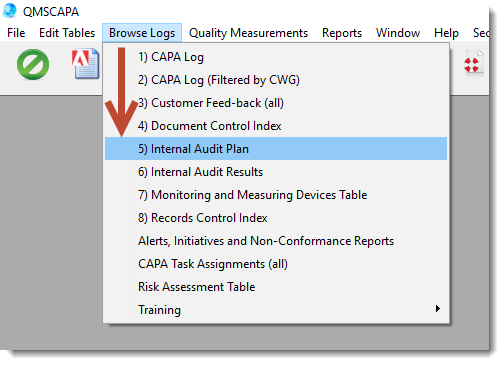Open the Adobe PDF document toolbar icon
Image resolution: width=504 pixels, height=365 pixels.
pyautogui.click(x=86, y=63)
